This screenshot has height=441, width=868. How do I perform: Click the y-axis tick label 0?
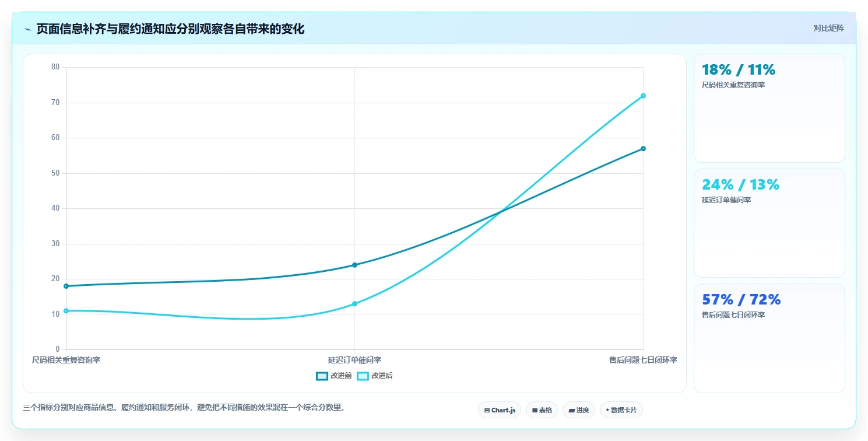click(58, 349)
